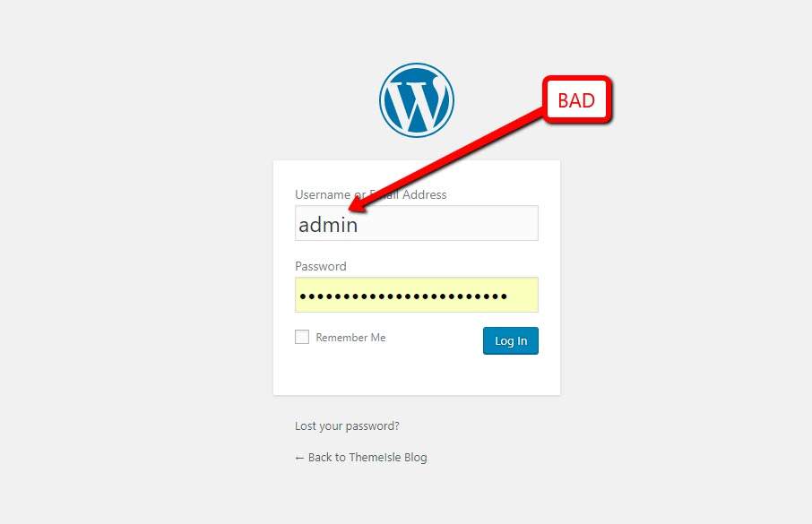Image resolution: width=812 pixels, height=524 pixels.
Task: Tick the Remember Me checkbox
Action: [302, 337]
